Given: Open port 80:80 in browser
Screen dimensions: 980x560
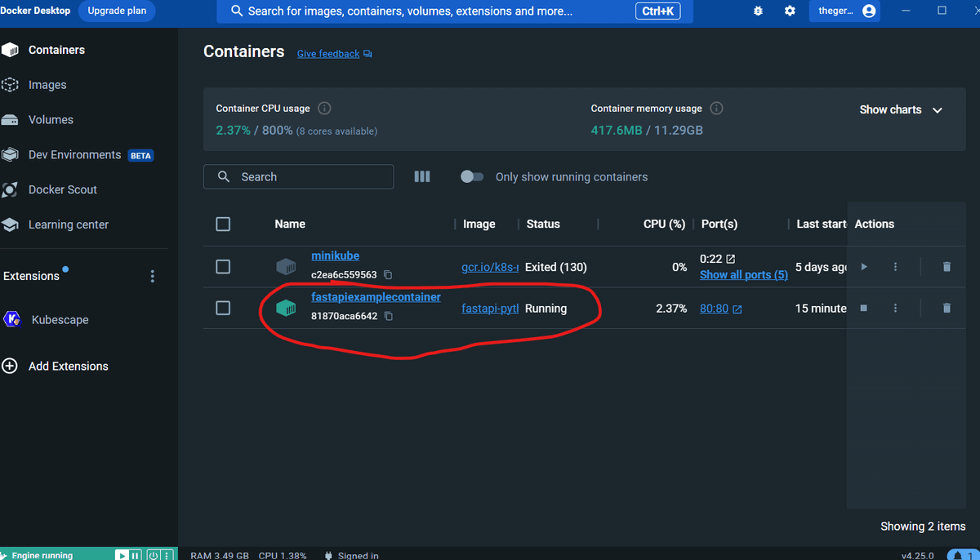Looking at the screenshot, I should tap(720, 309).
